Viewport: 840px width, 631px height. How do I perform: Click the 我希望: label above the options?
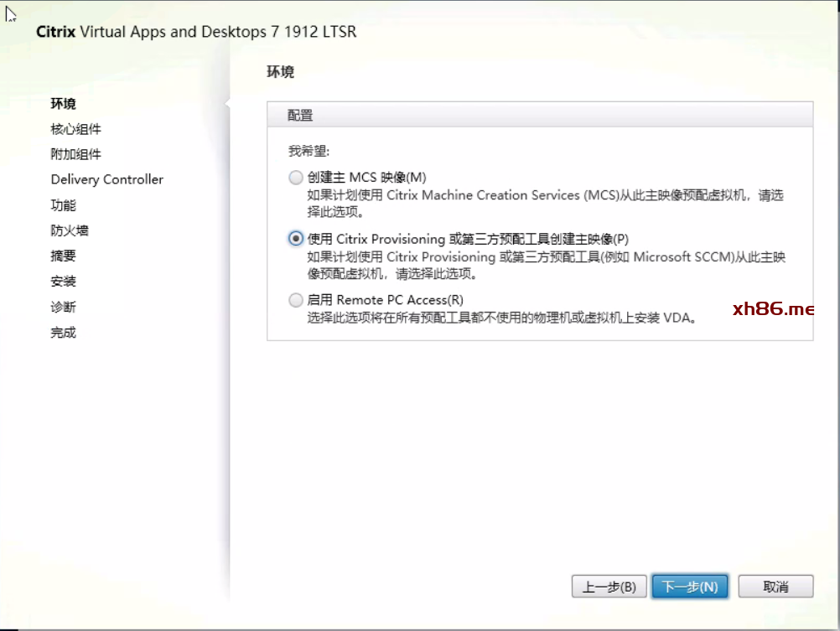coord(309,152)
